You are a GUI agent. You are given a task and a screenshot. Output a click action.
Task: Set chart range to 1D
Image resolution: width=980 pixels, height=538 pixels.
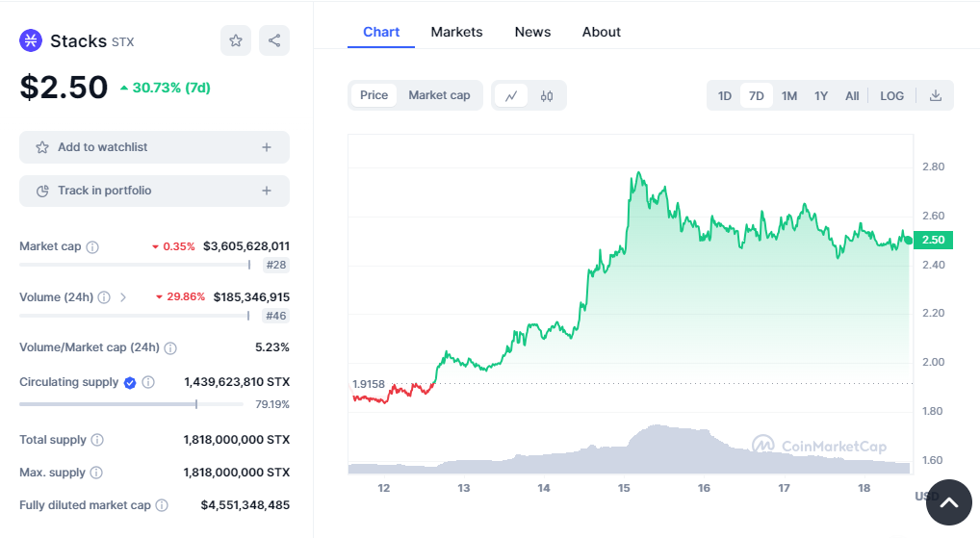point(724,95)
